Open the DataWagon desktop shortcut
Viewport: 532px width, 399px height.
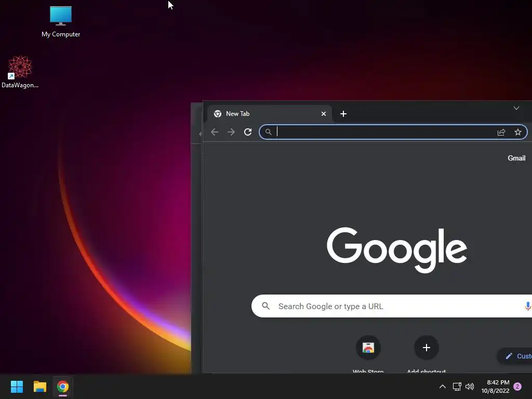pos(20,72)
